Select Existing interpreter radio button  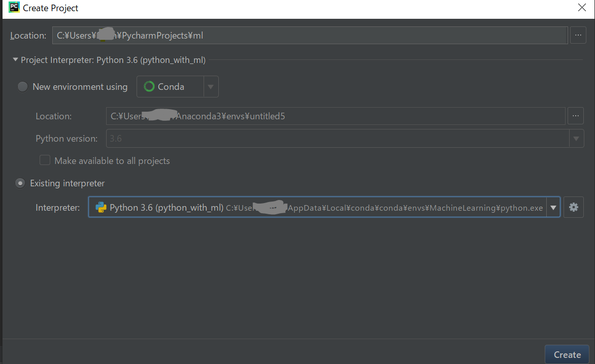(20, 183)
